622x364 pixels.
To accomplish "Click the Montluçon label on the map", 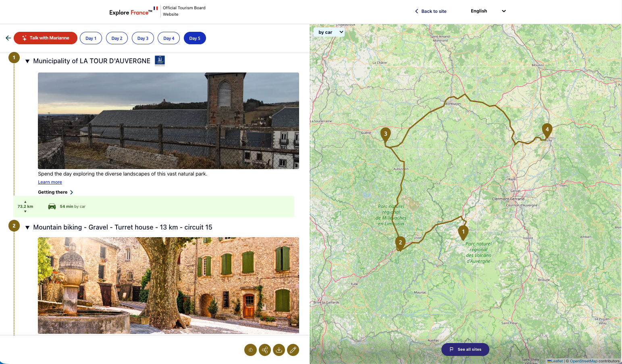I will pyautogui.click(x=453, y=104).
